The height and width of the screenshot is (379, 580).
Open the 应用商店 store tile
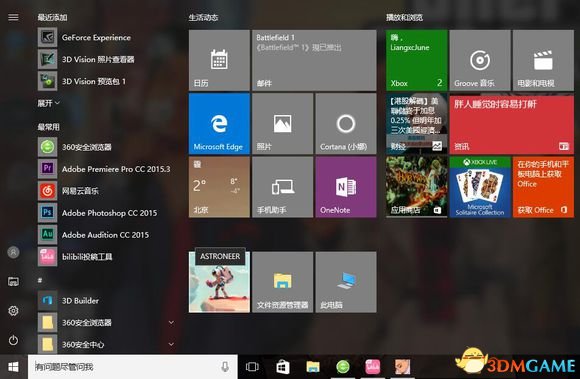417,187
